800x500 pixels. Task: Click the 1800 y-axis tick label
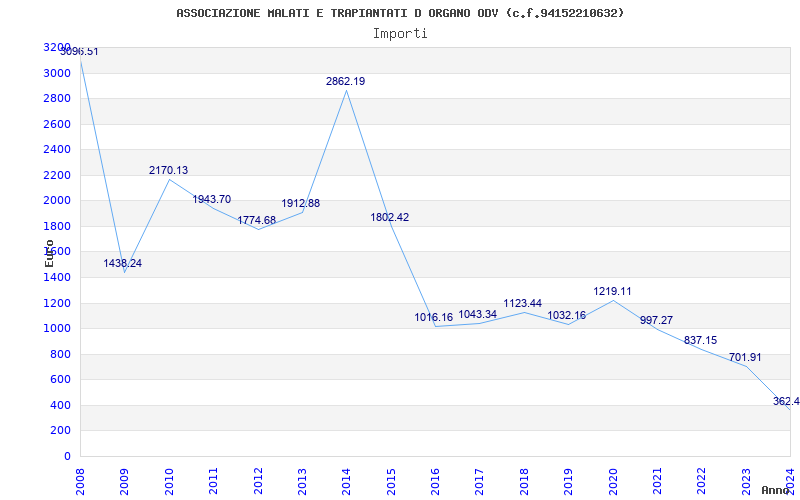point(57,227)
